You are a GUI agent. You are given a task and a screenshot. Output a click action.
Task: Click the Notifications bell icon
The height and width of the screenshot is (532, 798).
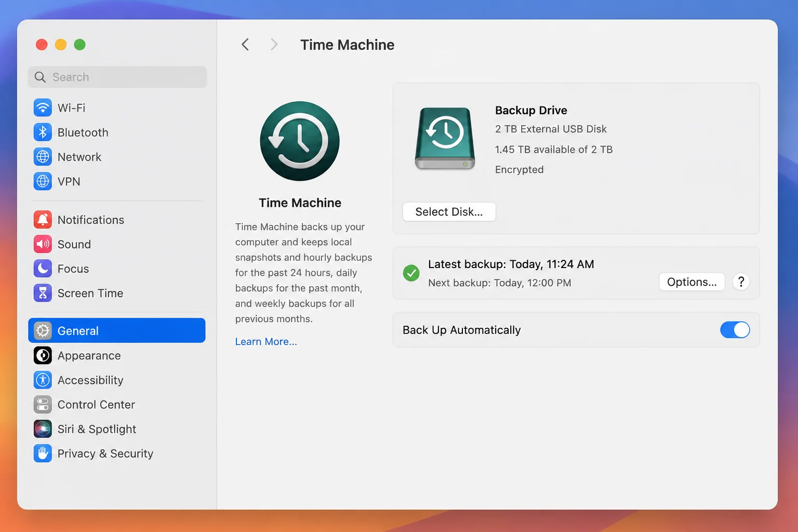[43, 220]
